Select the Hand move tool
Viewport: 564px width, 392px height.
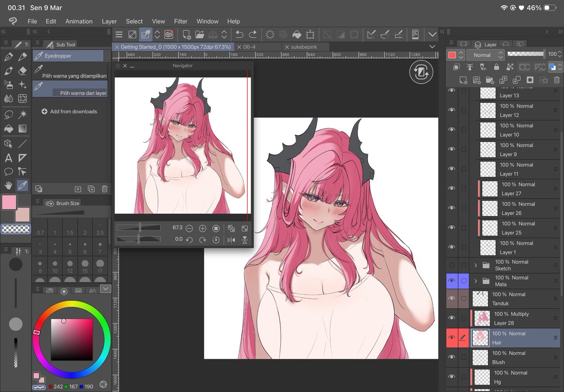pyautogui.click(x=8, y=186)
